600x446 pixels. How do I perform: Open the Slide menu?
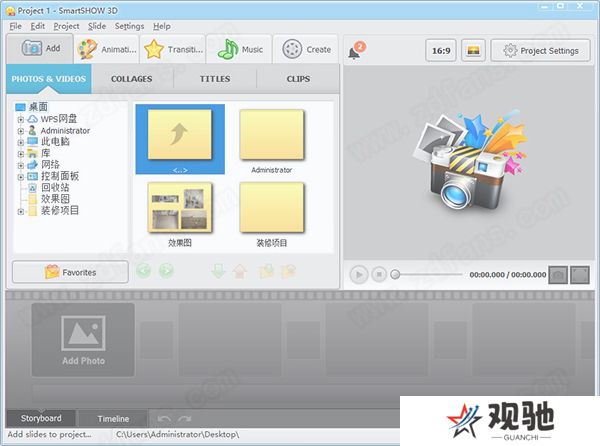97,26
